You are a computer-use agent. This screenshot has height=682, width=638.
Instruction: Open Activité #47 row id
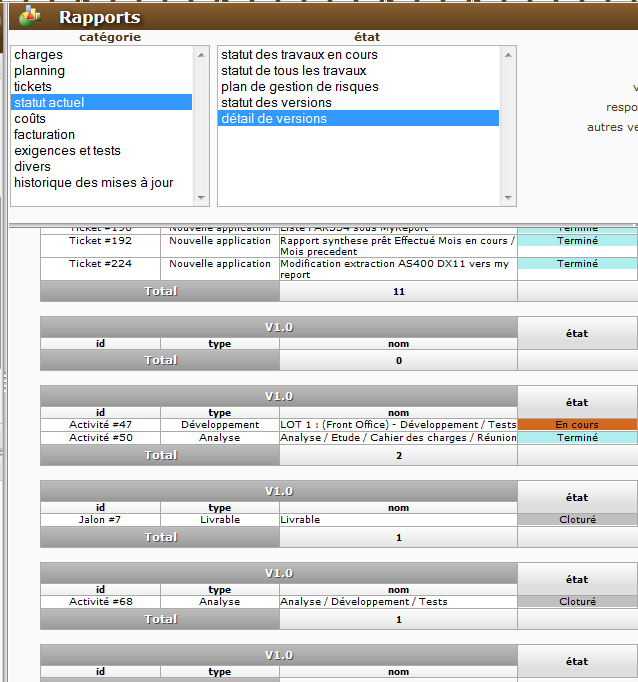100,425
